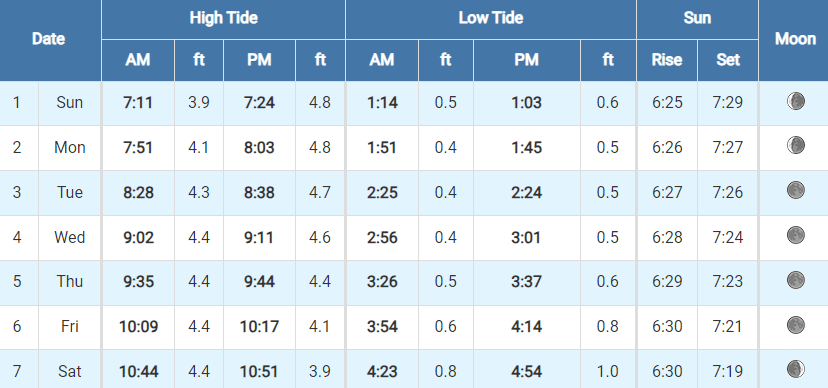This screenshot has height=388, width=828.
Task: Click the Moon column header
Action: (794, 39)
